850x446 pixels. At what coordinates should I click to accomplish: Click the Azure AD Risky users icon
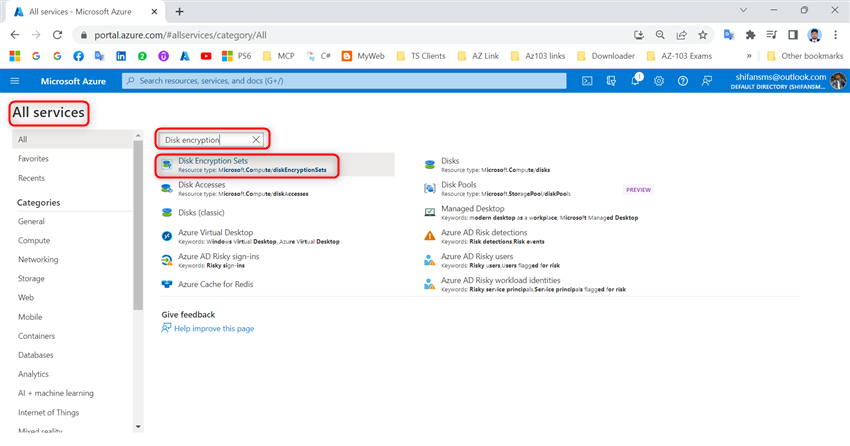[x=429, y=260]
